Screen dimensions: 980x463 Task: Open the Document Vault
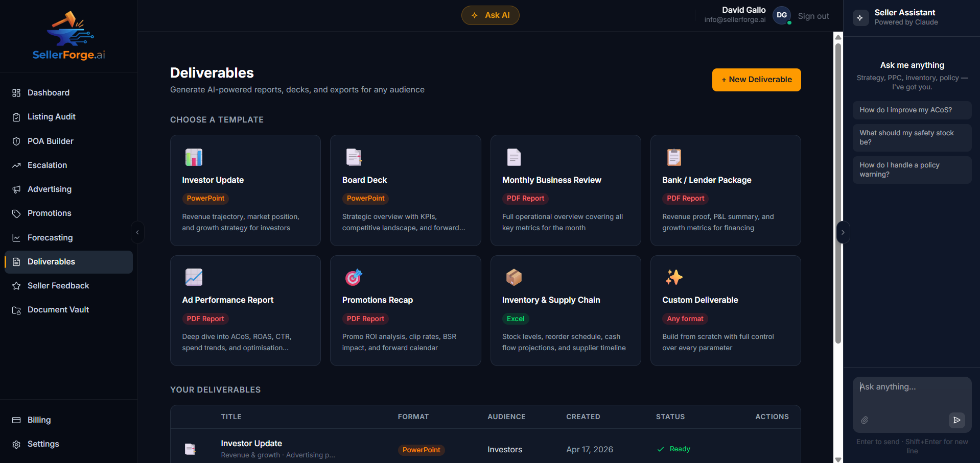58,309
